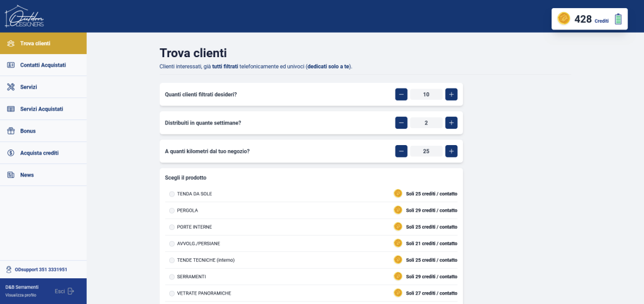Click the Distribuiti in quante settimane? label

point(203,122)
